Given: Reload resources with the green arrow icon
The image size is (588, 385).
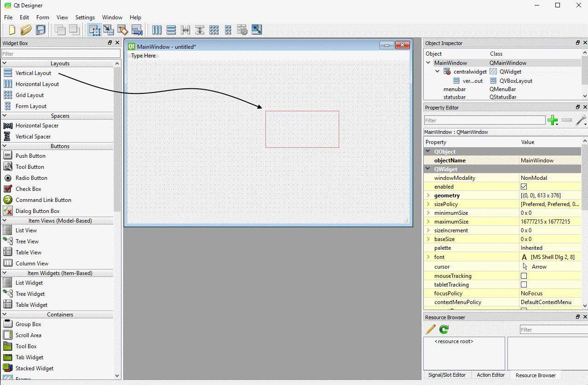Looking at the screenshot, I should pyautogui.click(x=444, y=329).
